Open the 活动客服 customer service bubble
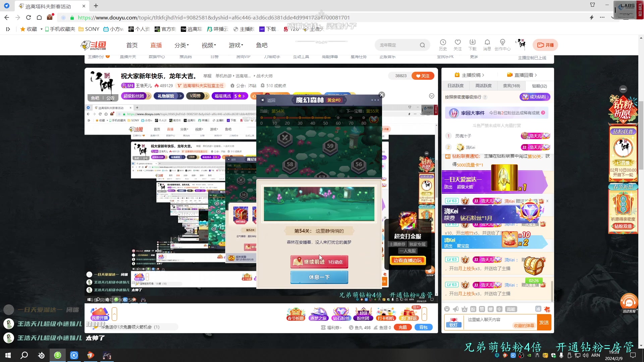The width and height of the screenshot is (644, 362). pyautogui.click(x=629, y=304)
